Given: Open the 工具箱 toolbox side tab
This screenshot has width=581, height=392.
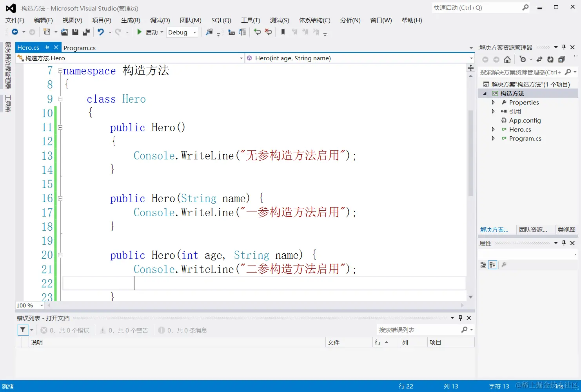Looking at the screenshot, I should tap(7, 104).
